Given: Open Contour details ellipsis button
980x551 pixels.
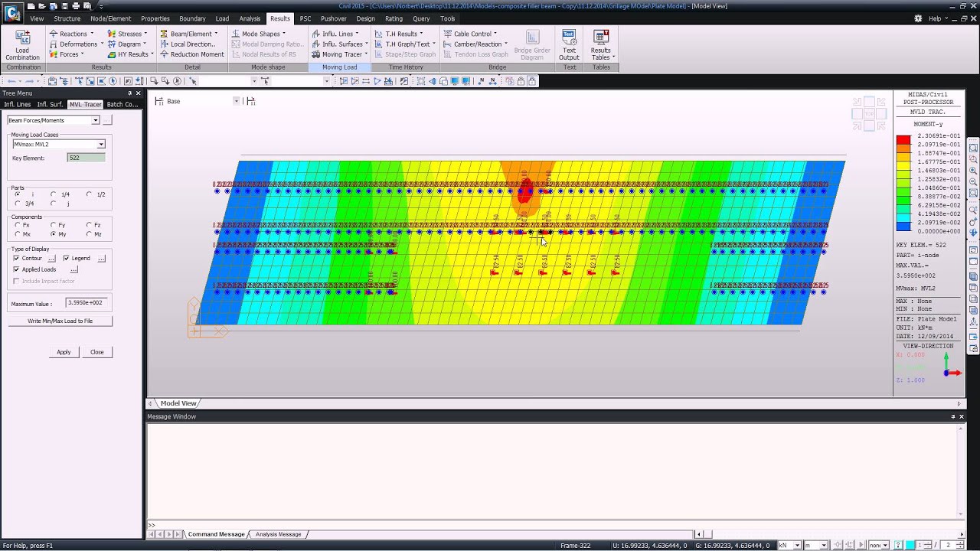Looking at the screenshot, I should coord(52,259).
